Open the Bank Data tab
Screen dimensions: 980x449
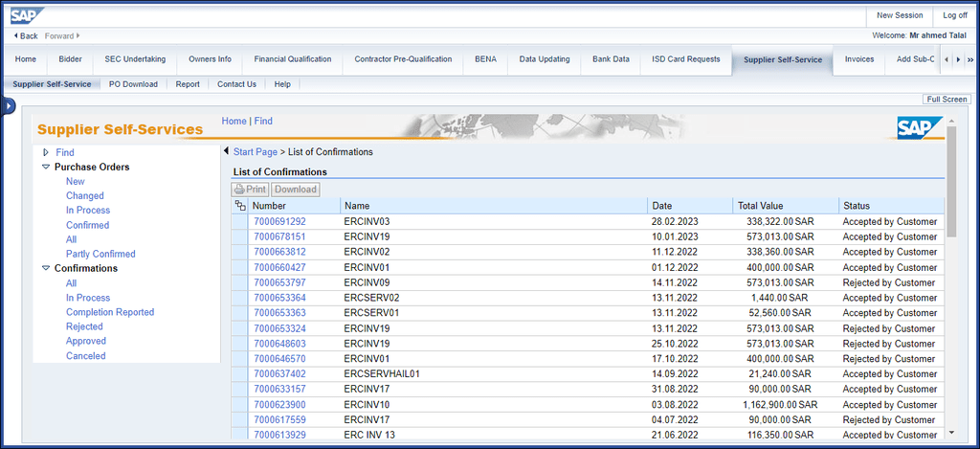click(611, 59)
